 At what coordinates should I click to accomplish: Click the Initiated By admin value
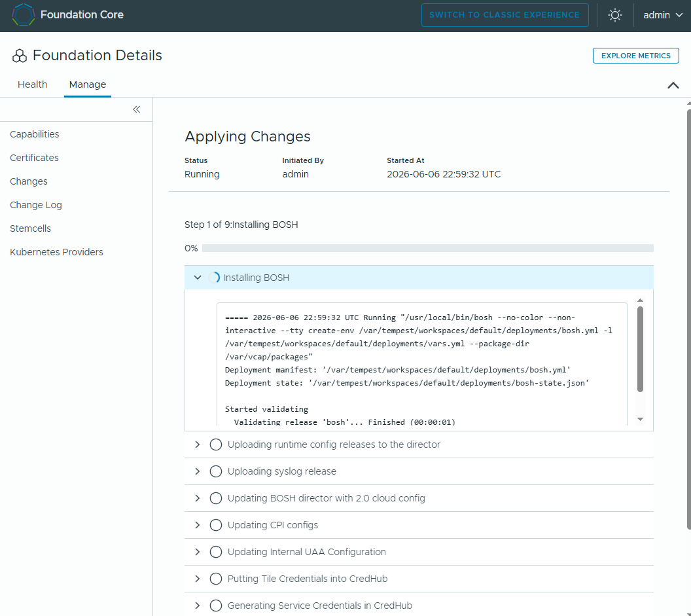(x=295, y=174)
